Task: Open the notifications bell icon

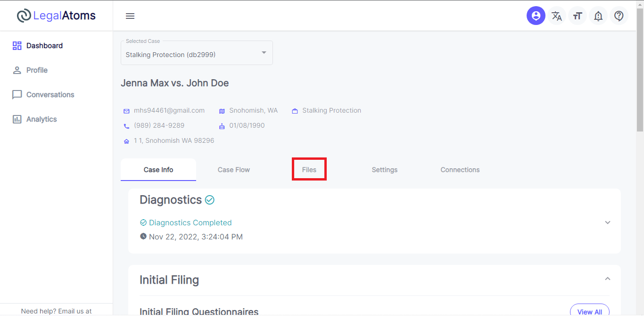Action: click(x=598, y=16)
